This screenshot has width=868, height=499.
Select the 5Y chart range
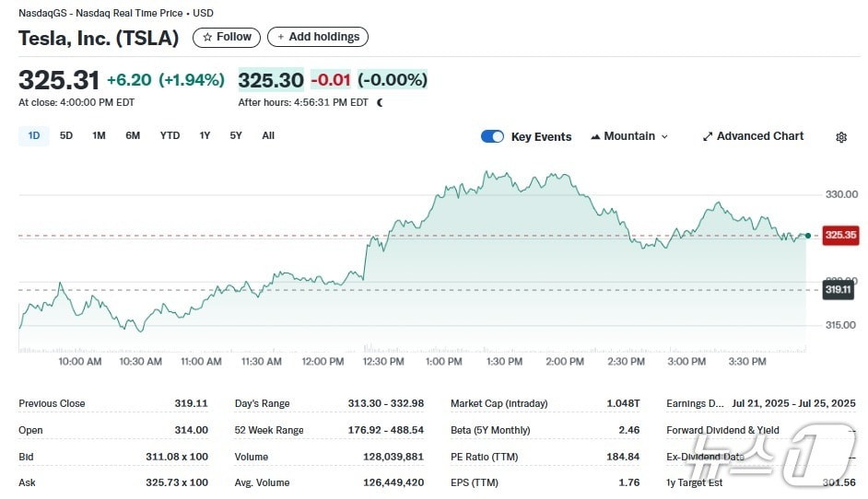click(x=236, y=135)
